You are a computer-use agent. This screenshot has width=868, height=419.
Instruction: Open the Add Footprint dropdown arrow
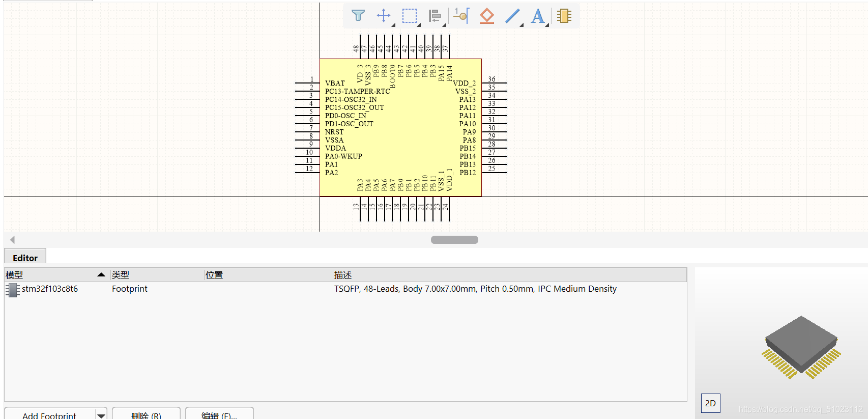point(101,415)
